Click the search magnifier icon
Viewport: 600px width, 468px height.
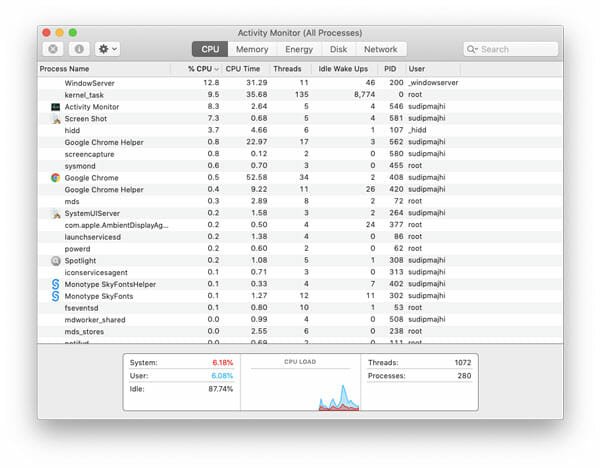pyautogui.click(x=472, y=49)
